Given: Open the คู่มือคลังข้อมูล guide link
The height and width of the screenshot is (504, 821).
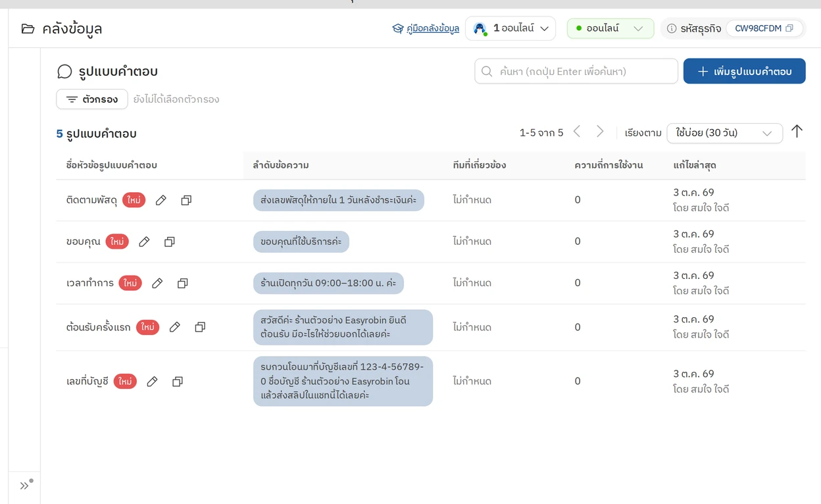Looking at the screenshot, I should [x=426, y=28].
